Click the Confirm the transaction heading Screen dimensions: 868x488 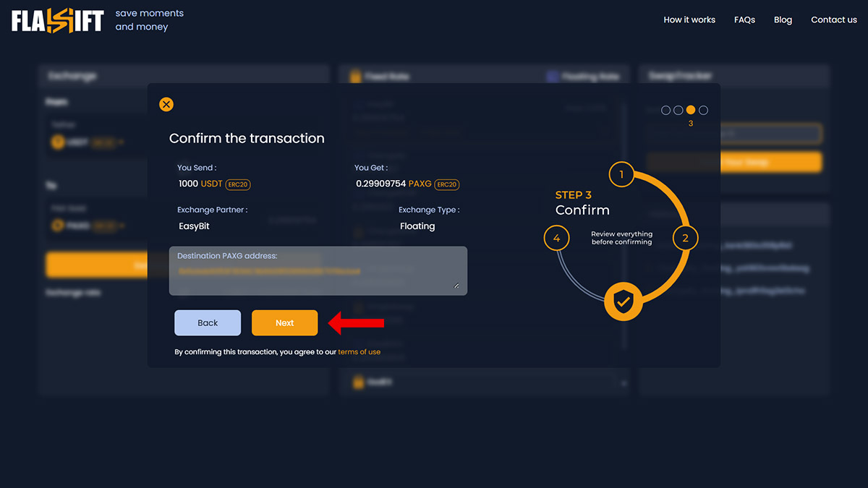point(247,138)
